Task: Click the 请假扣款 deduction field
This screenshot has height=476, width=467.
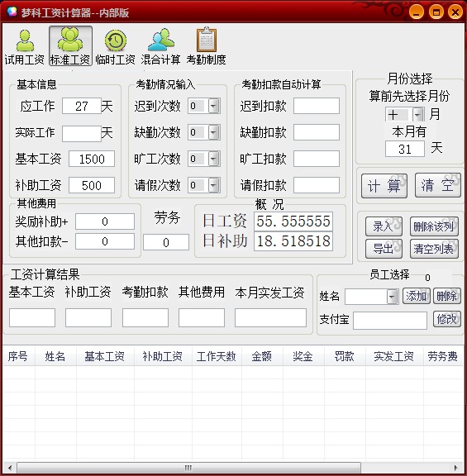Action: tap(317, 185)
